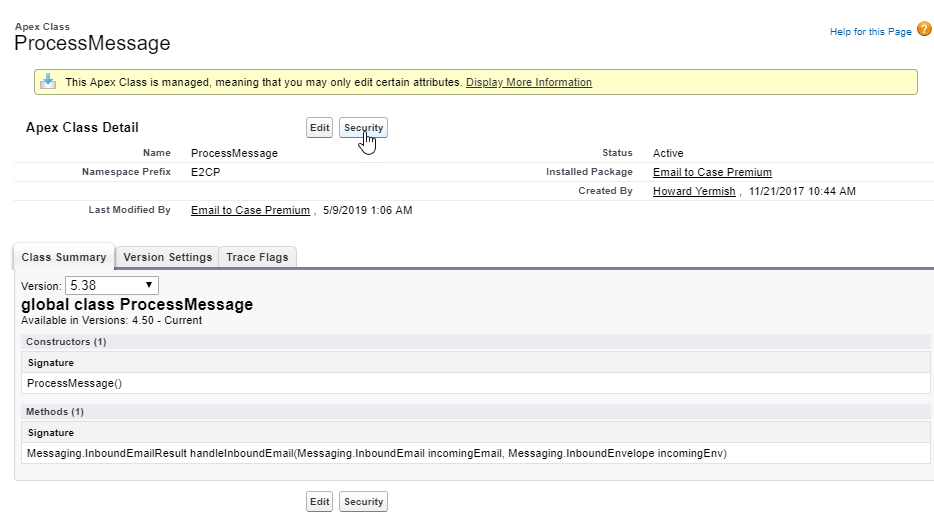Select Available in Versions 4.50 - Current text

click(x=111, y=320)
